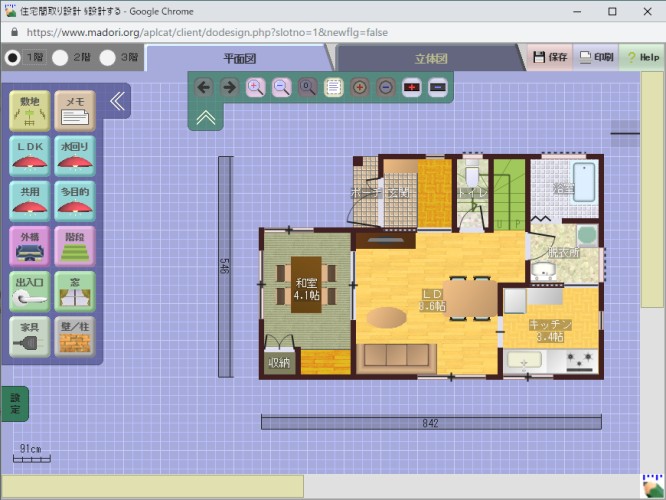This screenshot has height=500, width=666.
Task: Switch to the 平面図 tab
Action: (x=240, y=59)
